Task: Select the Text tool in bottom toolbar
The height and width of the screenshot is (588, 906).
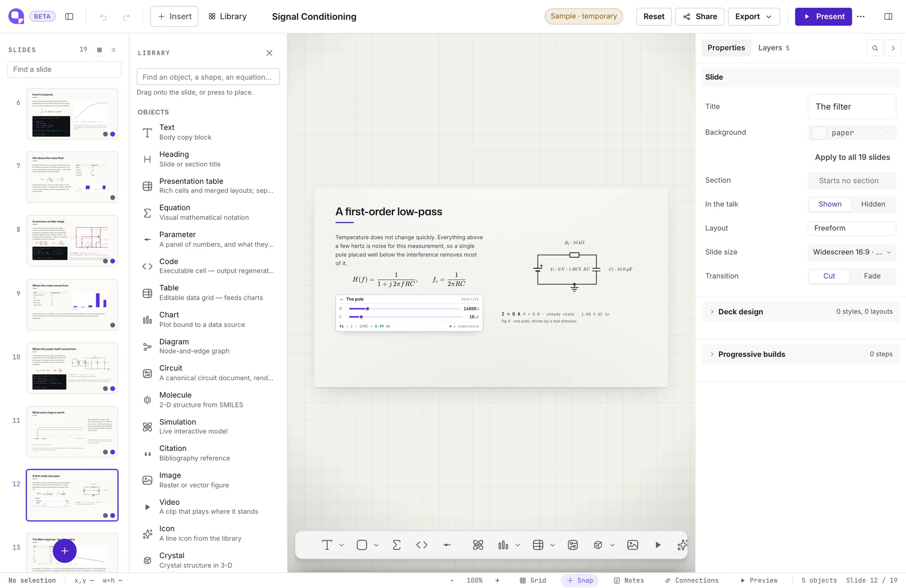Action: [327, 545]
